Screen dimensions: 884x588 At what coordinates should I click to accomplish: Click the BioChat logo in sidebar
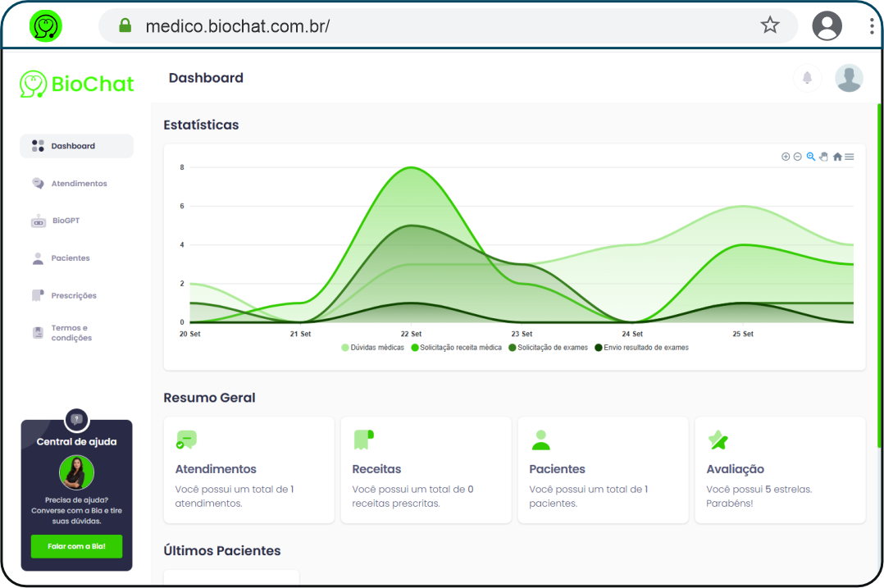click(x=77, y=84)
